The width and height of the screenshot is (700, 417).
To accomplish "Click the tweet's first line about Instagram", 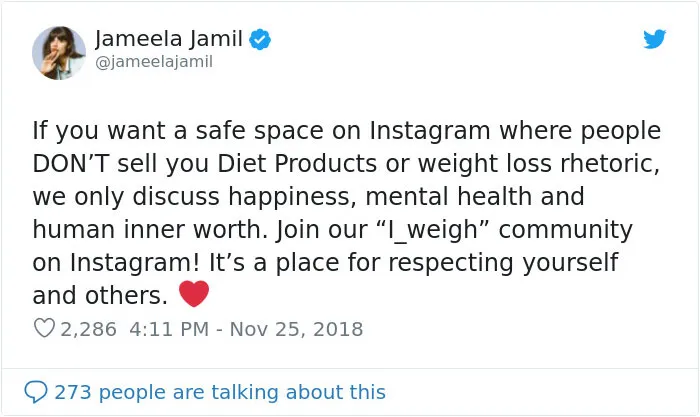I will tap(346, 131).
